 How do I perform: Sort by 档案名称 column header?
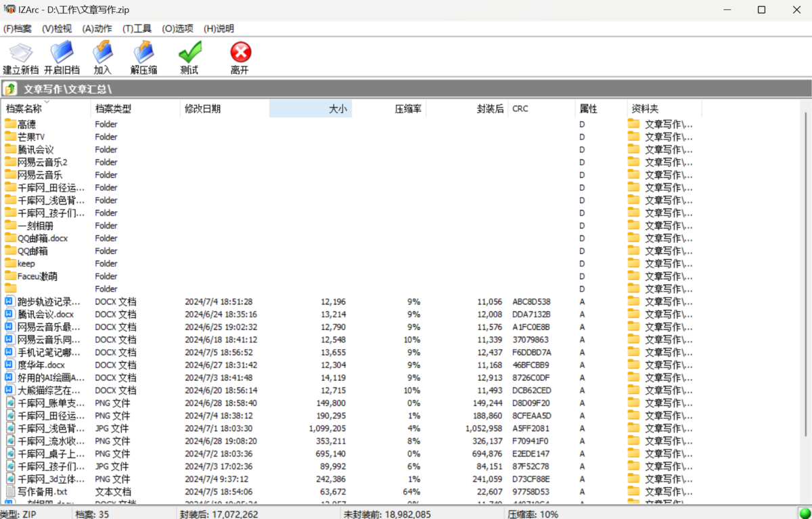(x=46, y=108)
